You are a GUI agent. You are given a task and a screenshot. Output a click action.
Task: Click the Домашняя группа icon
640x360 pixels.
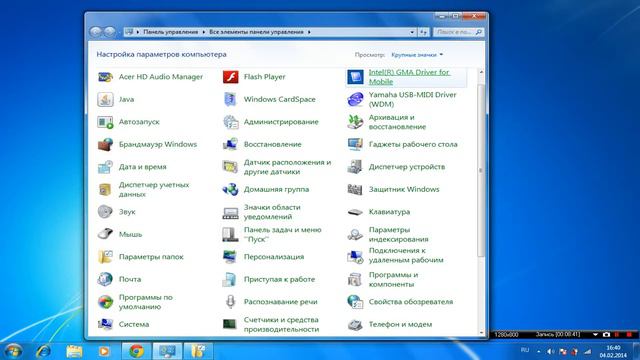click(x=230, y=189)
